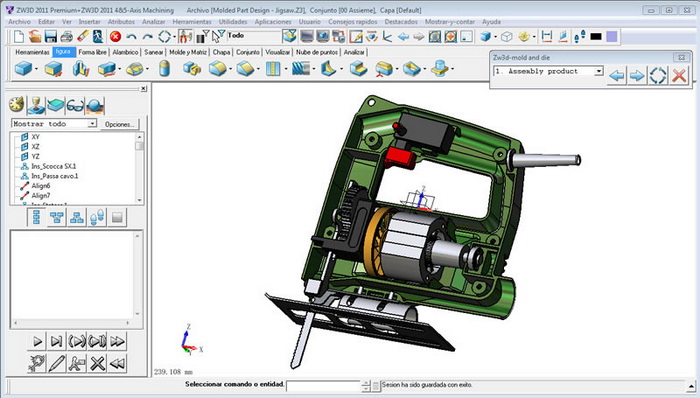Open the Assembly product dropdown

pos(548,71)
